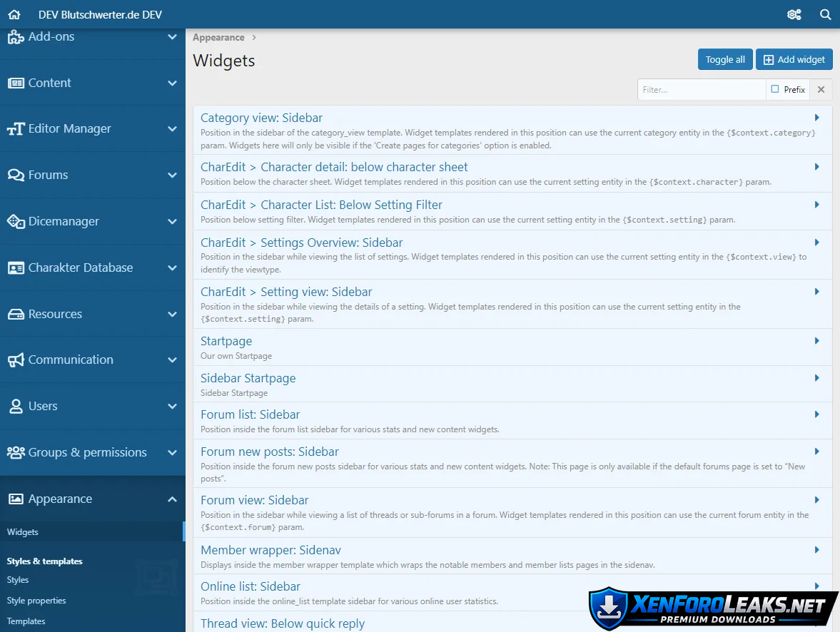Click the Dicemanager dice icon

[x=16, y=221]
